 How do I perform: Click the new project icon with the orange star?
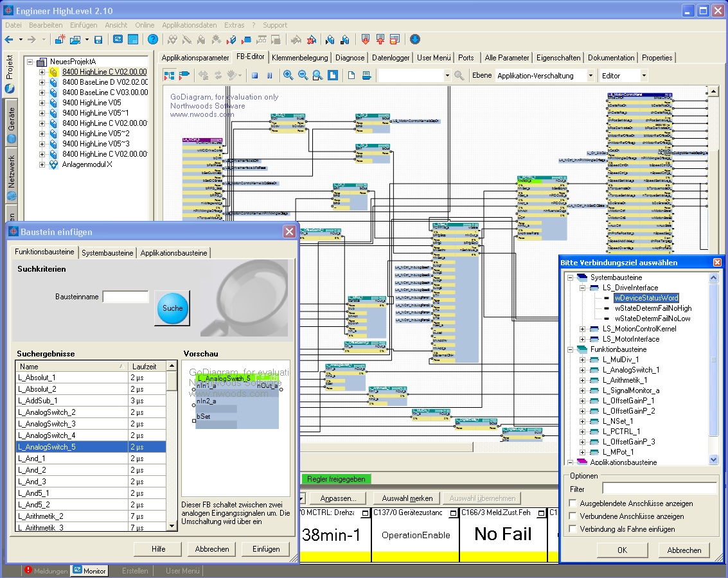click(x=60, y=40)
